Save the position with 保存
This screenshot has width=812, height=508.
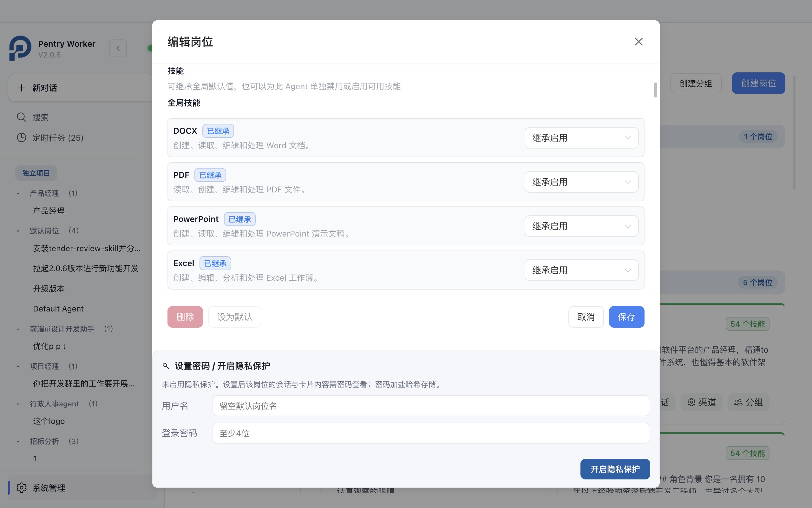(626, 317)
